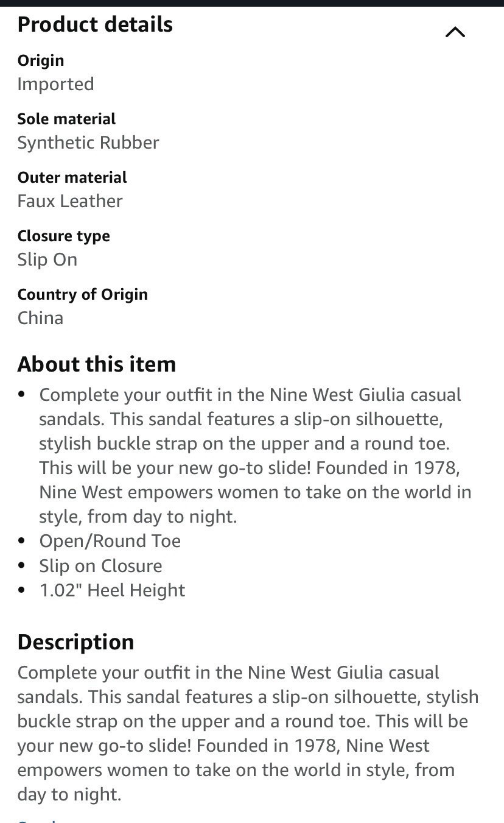Tap the Open/Round Toe bullet

click(x=110, y=541)
